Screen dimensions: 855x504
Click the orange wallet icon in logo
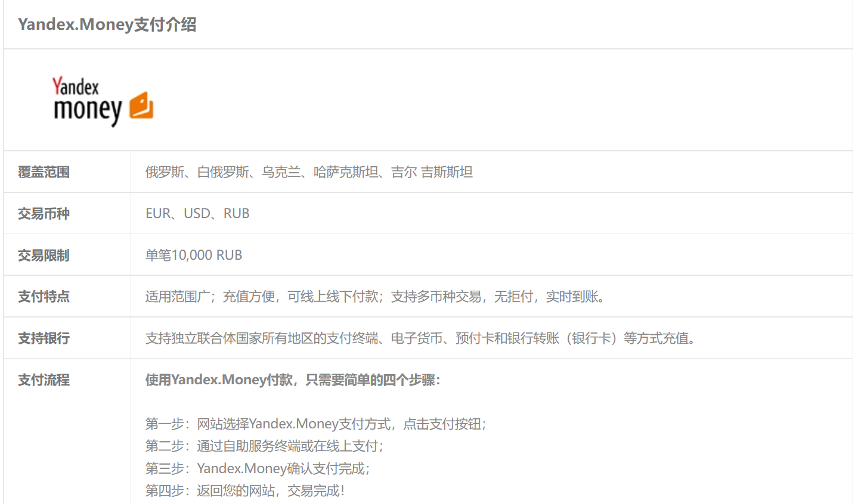pyautogui.click(x=142, y=105)
